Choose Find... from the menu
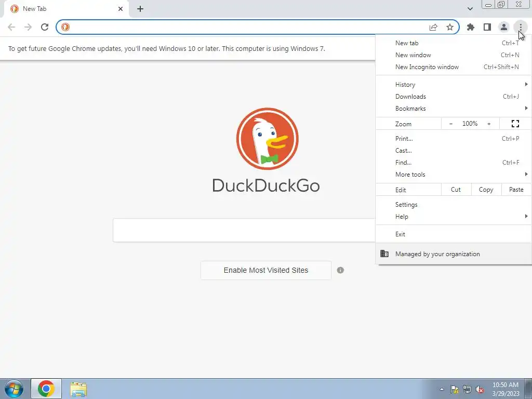The width and height of the screenshot is (532, 399). 454,163
